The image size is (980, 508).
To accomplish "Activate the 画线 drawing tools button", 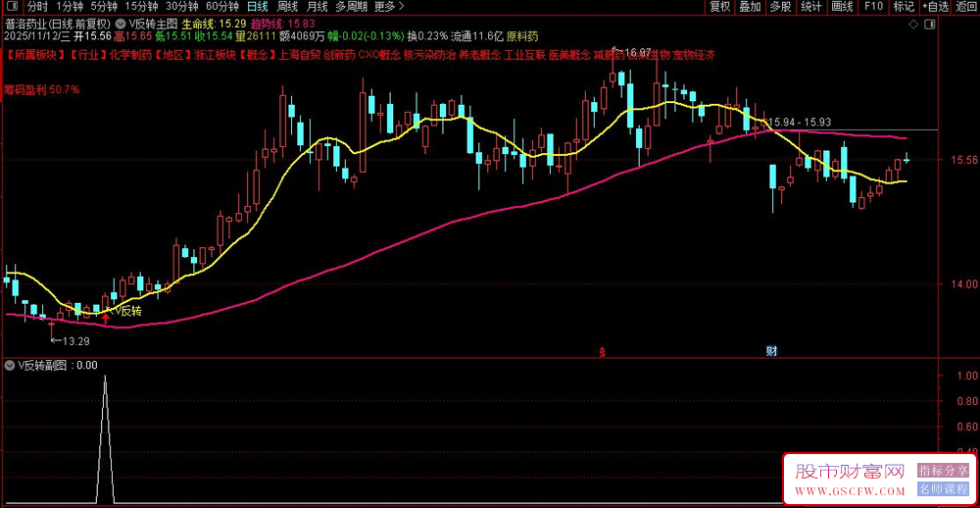I will (x=842, y=7).
